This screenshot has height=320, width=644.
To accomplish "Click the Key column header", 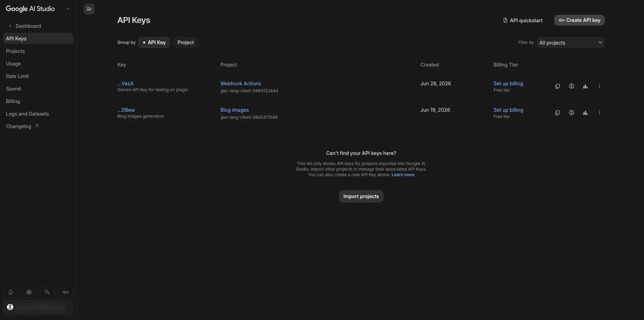I will [x=122, y=65].
